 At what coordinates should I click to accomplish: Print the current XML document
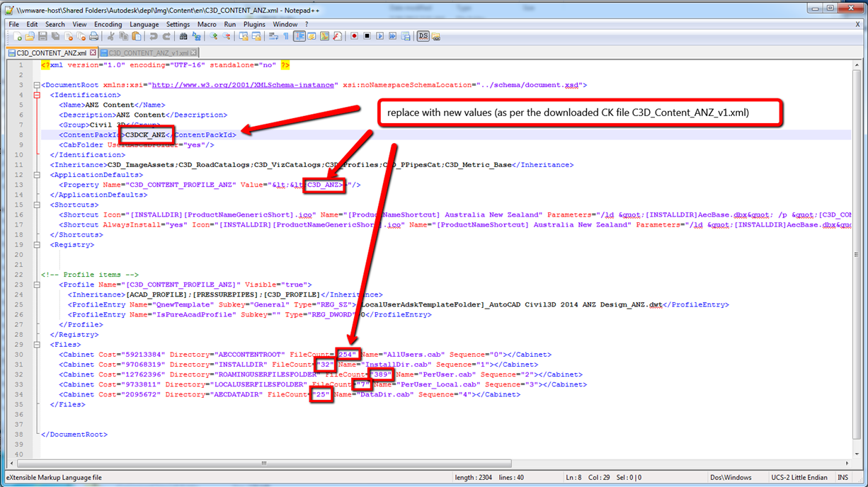93,35
